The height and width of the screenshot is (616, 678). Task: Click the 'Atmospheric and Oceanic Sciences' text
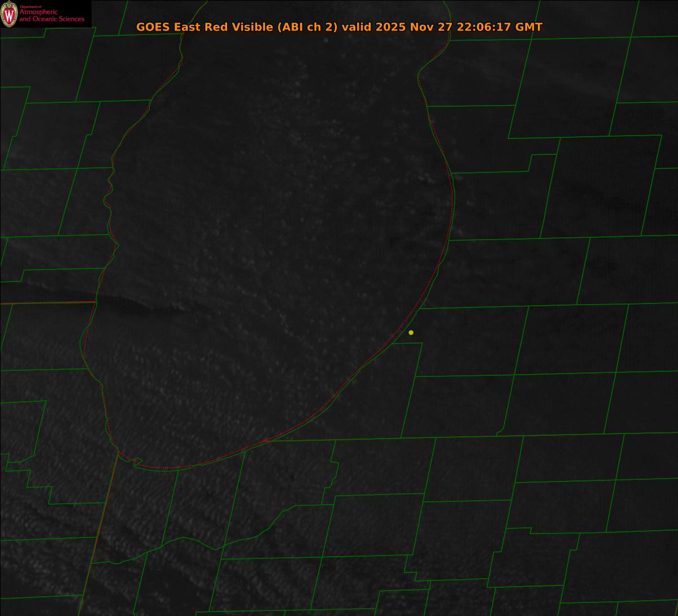tap(51, 16)
